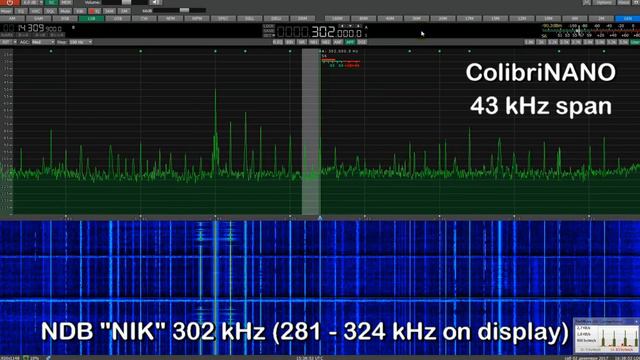Select the blue GEN band button
The width and height of the screenshot is (640, 360).
point(628,18)
